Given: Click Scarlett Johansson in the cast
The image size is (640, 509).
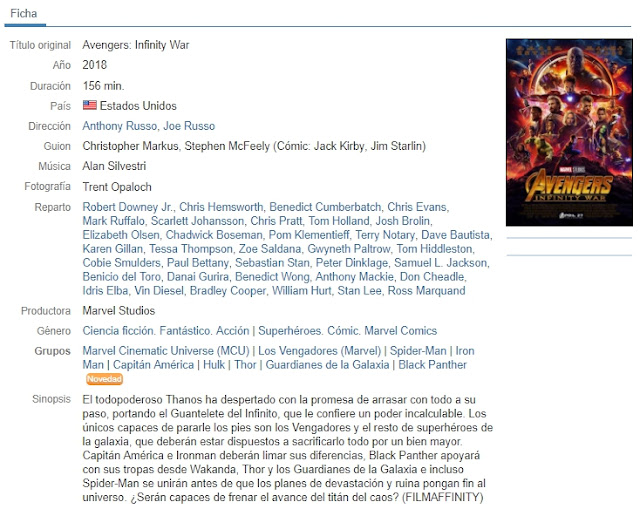Looking at the screenshot, I should pos(198,221).
